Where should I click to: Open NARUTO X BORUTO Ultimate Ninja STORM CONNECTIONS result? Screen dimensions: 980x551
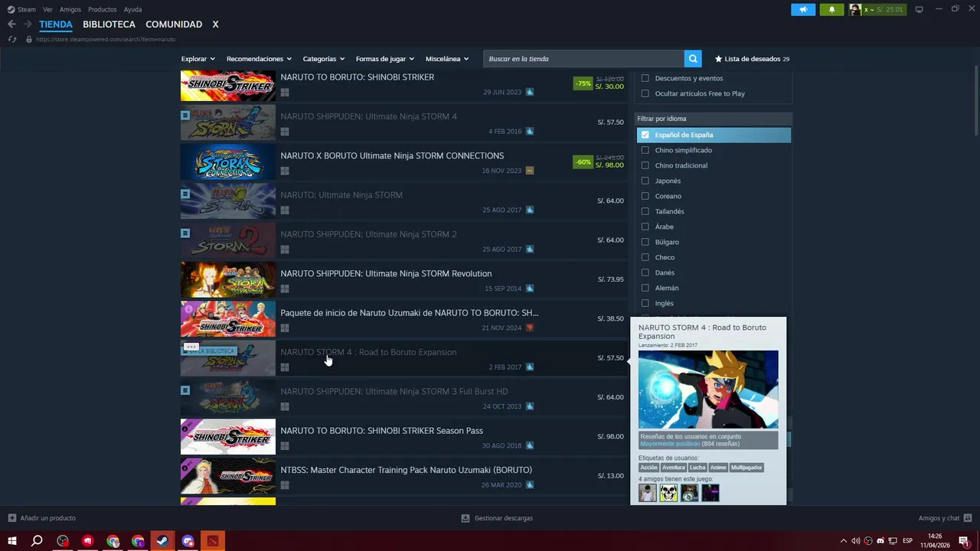[404, 162]
